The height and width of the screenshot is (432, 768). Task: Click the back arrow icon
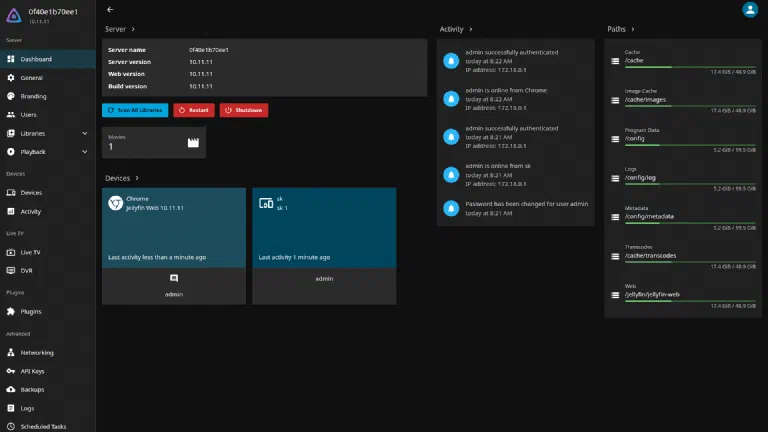pos(110,9)
